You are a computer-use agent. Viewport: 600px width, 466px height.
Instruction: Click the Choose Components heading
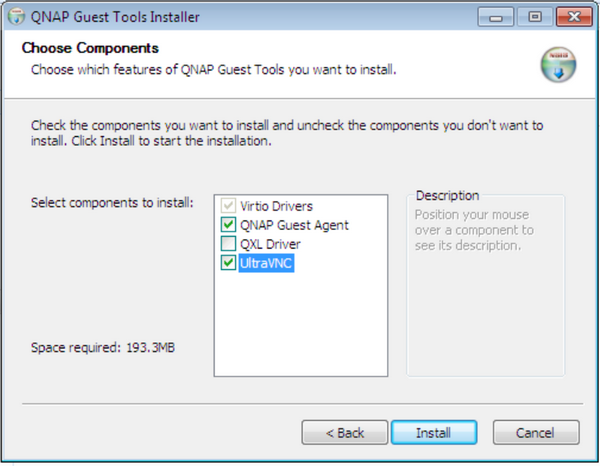point(90,48)
